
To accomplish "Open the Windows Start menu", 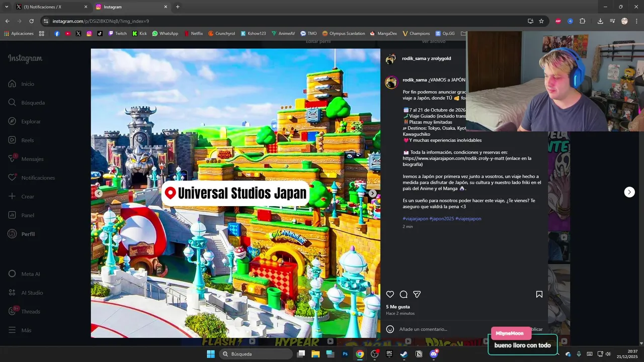I will pyautogui.click(x=210, y=354).
